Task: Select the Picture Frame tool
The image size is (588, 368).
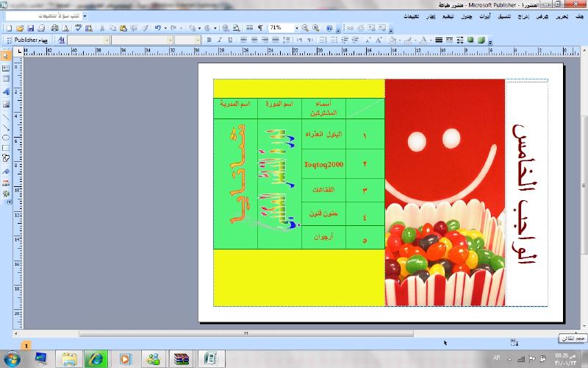Action: point(6,104)
